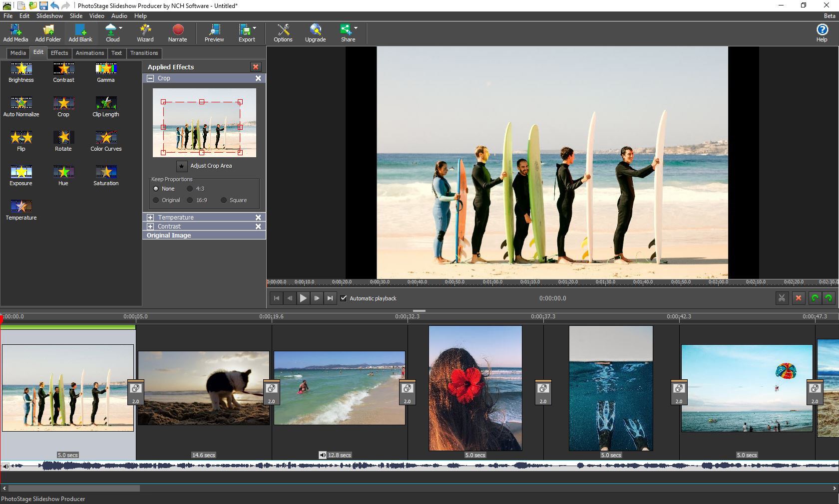Select the Temperature effect icon
This screenshot has width=839, height=504.
[x=21, y=207]
